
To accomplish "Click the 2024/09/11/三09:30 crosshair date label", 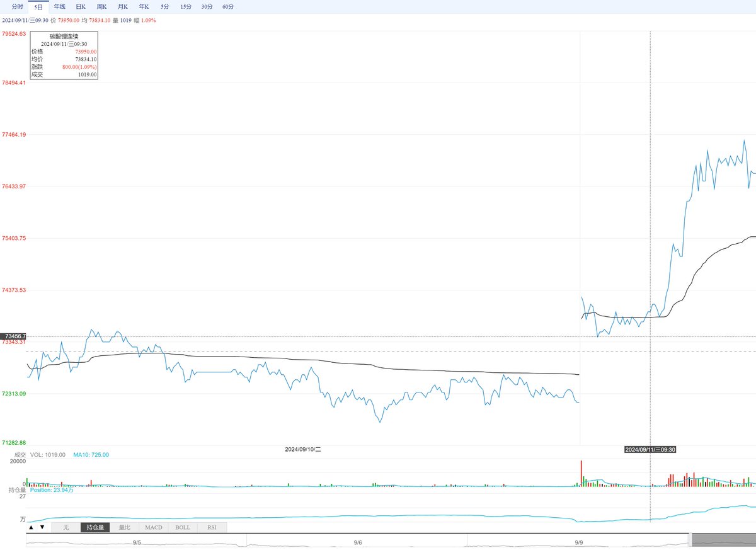I will tap(650, 450).
